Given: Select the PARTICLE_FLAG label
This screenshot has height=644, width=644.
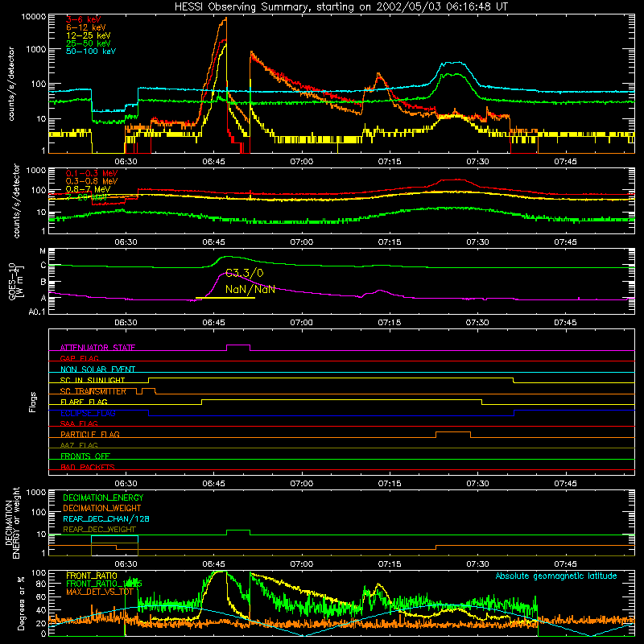Looking at the screenshot, I should [x=90, y=434].
